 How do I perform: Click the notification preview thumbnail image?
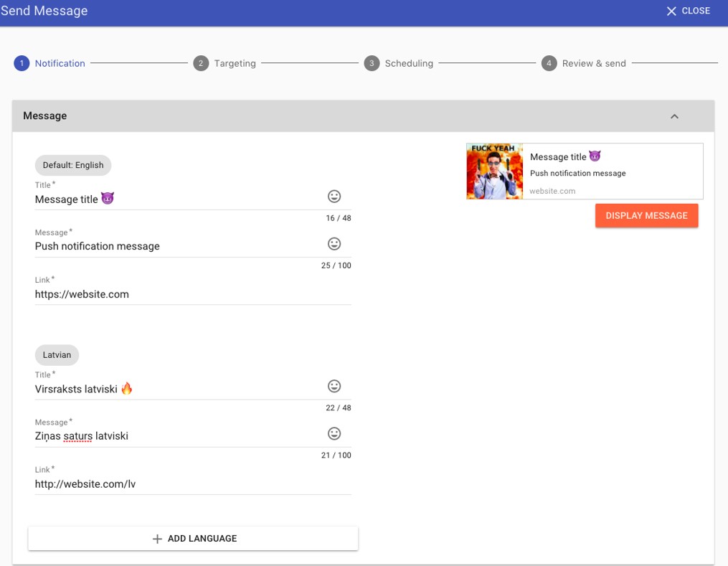pos(494,171)
